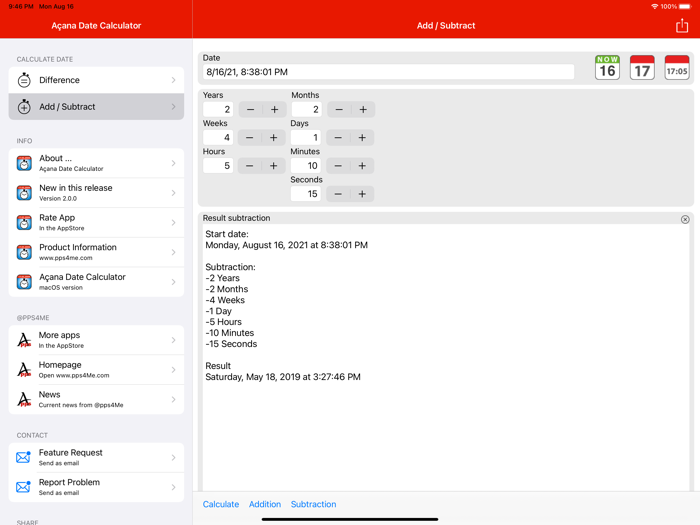Edit the Years value field
The image size is (700, 525).
(218, 109)
